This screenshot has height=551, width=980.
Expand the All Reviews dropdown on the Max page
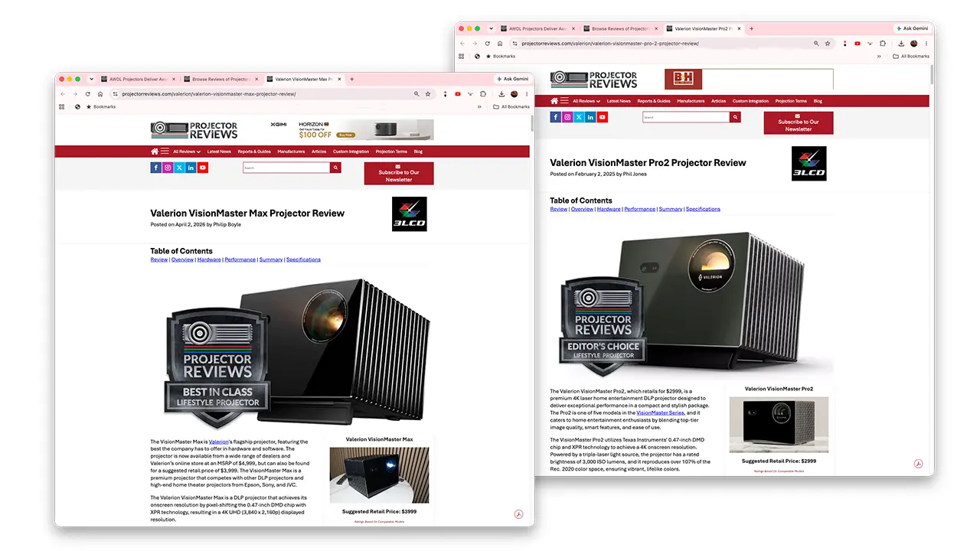point(187,152)
